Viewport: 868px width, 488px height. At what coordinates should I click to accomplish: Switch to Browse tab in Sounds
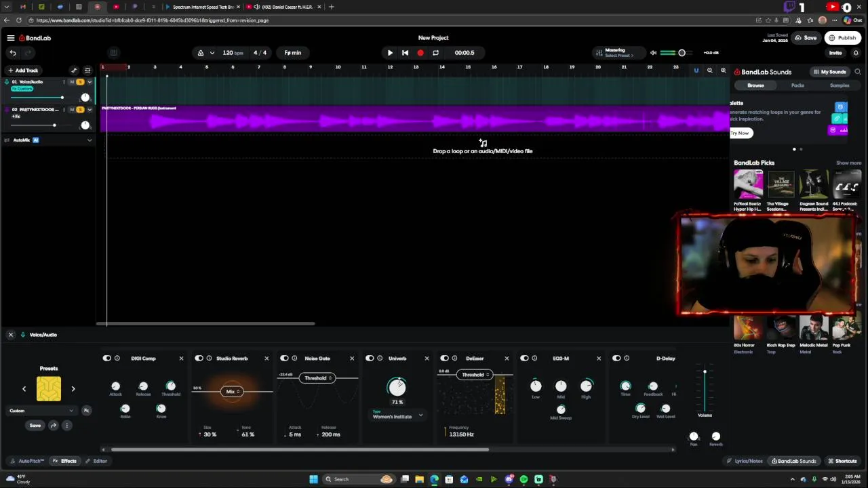[755, 85]
